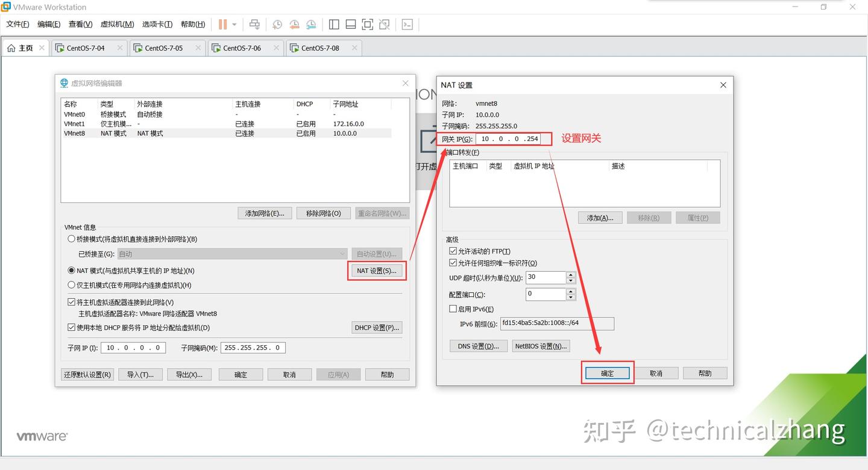Toggle the thumbnail bar icon
The width and height of the screenshot is (868, 470).
[x=350, y=24]
